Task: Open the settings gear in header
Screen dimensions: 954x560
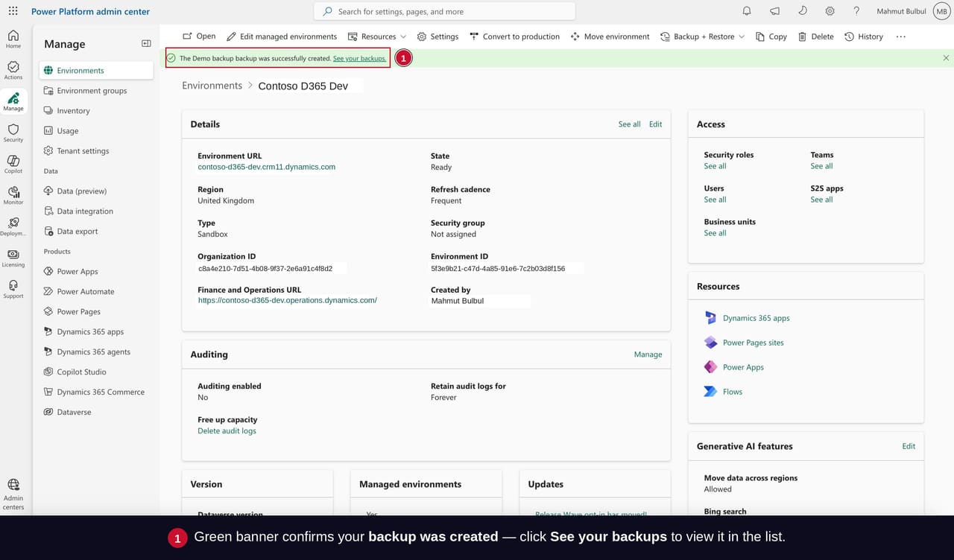Action: 830,11
